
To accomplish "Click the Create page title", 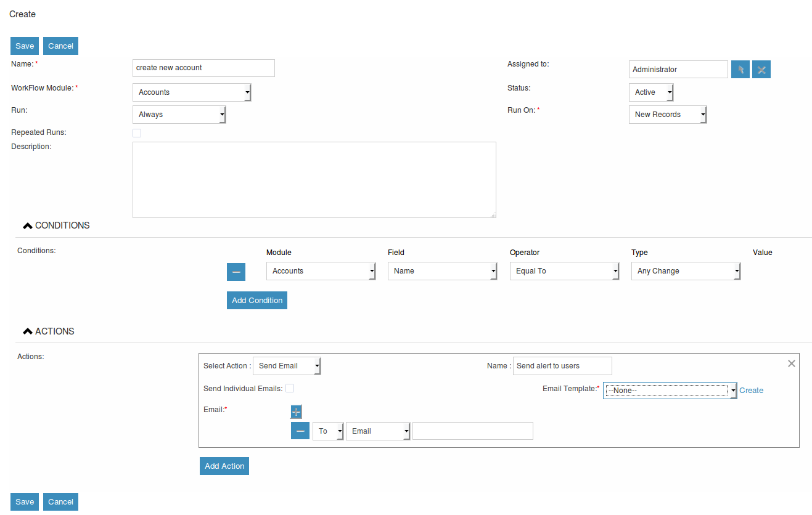I will coord(23,14).
